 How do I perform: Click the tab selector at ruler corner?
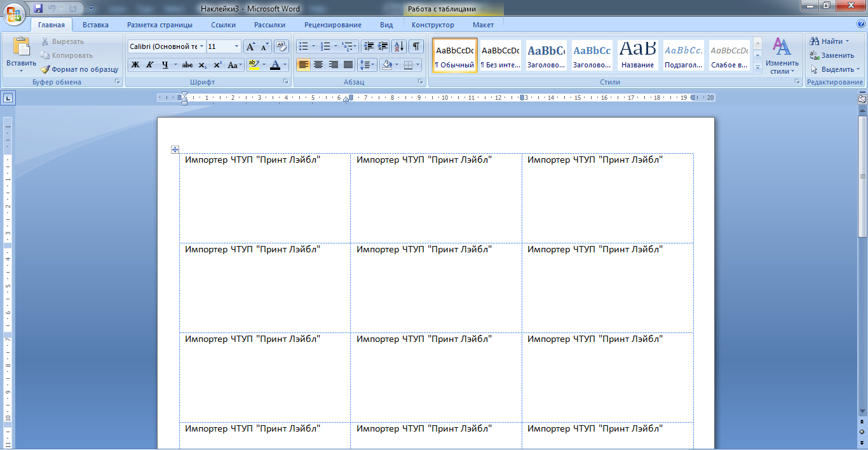(8, 98)
